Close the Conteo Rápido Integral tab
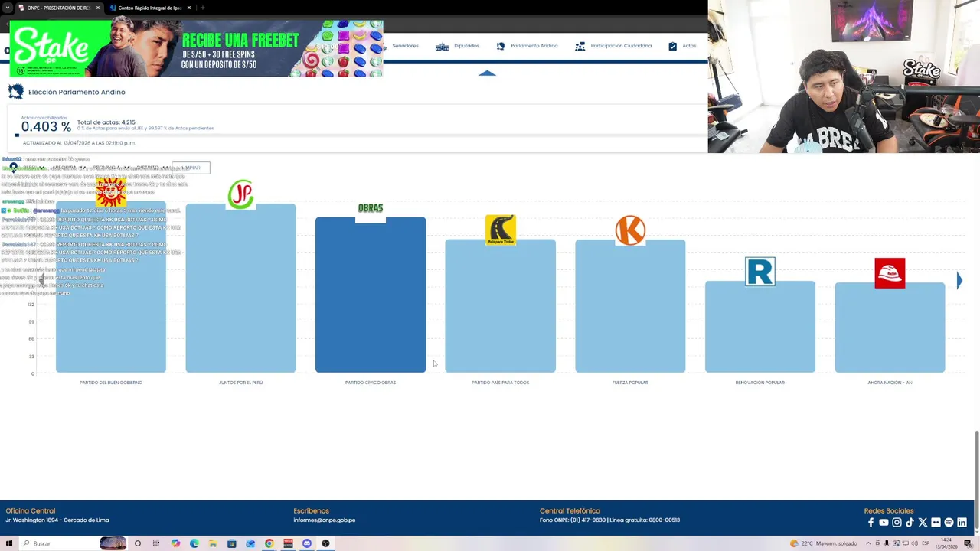Viewport: 980px width, 551px height. coord(188,8)
